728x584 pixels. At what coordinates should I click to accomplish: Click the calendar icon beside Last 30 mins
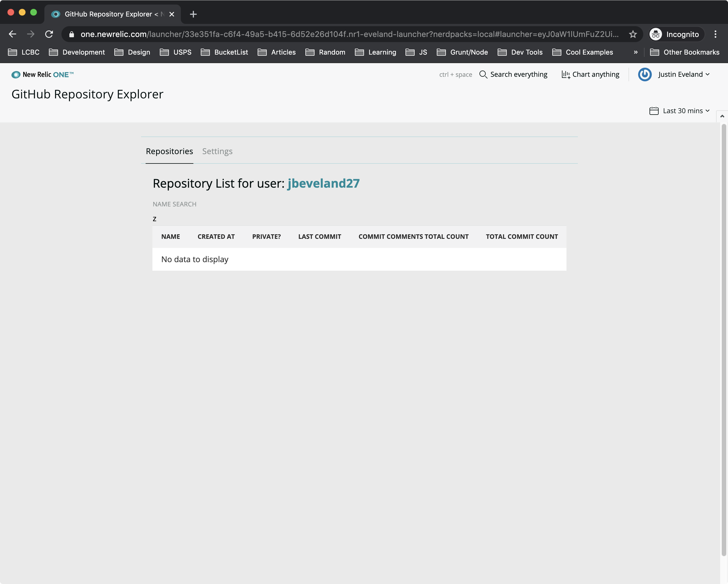pos(654,111)
